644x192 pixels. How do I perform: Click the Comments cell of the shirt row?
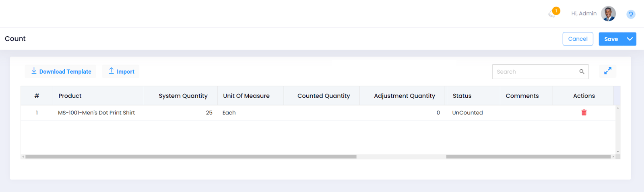[x=526, y=113]
